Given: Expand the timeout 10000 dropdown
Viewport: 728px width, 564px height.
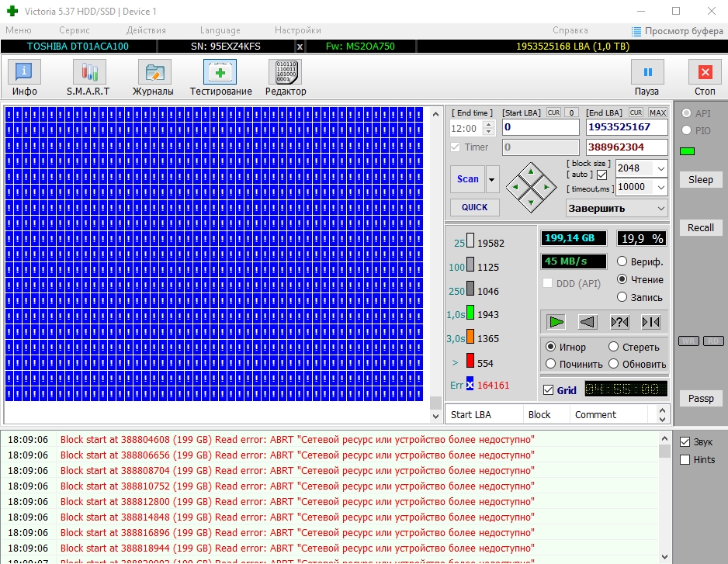Looking at the screenshot, I should [x=661, y=187].
